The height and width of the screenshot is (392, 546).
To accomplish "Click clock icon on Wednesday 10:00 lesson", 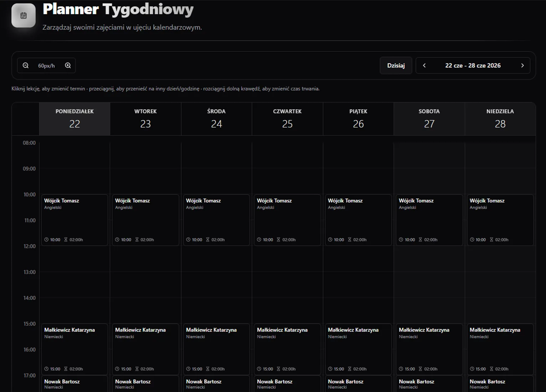I will (x=188, y=240).
